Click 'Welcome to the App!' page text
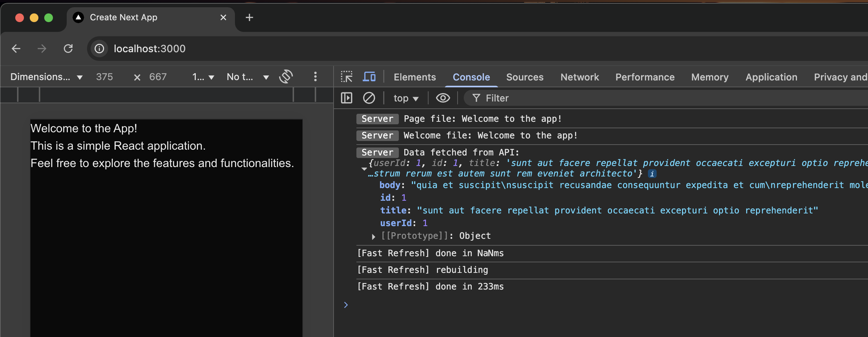868x337 pixels. click(x=84, y=128)
